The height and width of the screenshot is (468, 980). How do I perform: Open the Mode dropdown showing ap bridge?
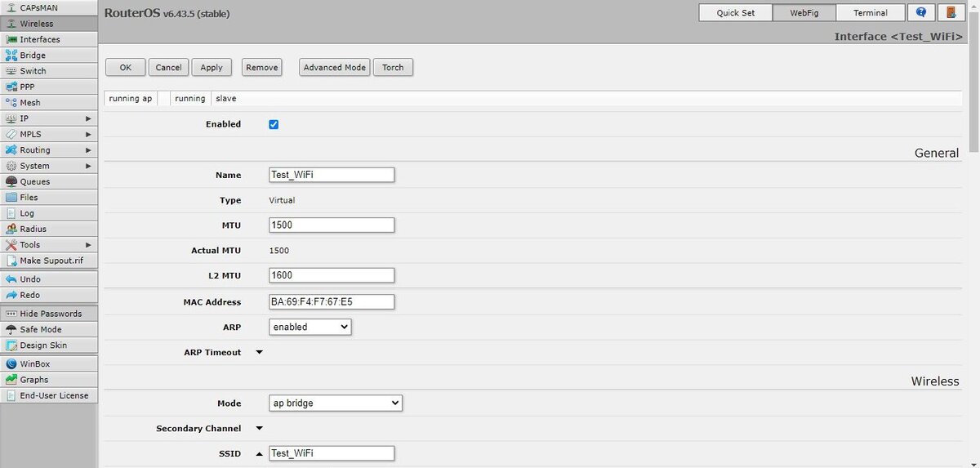(336, 403)
